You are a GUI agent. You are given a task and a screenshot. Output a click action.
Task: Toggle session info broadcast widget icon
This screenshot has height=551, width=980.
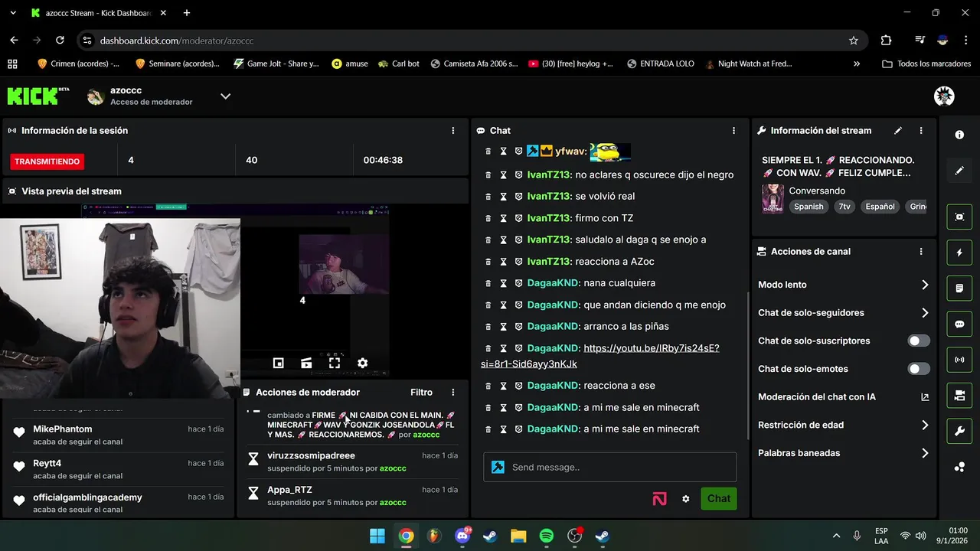pos(959,360)
